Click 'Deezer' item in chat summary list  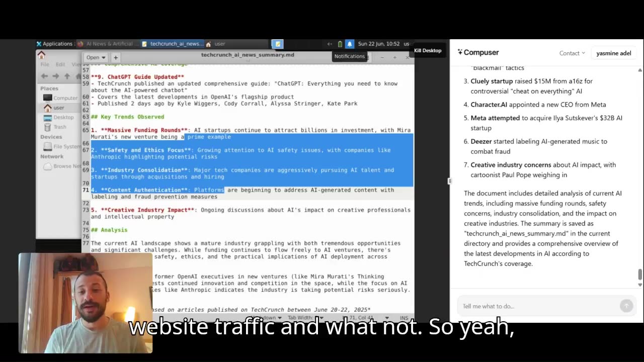point(481,141)
